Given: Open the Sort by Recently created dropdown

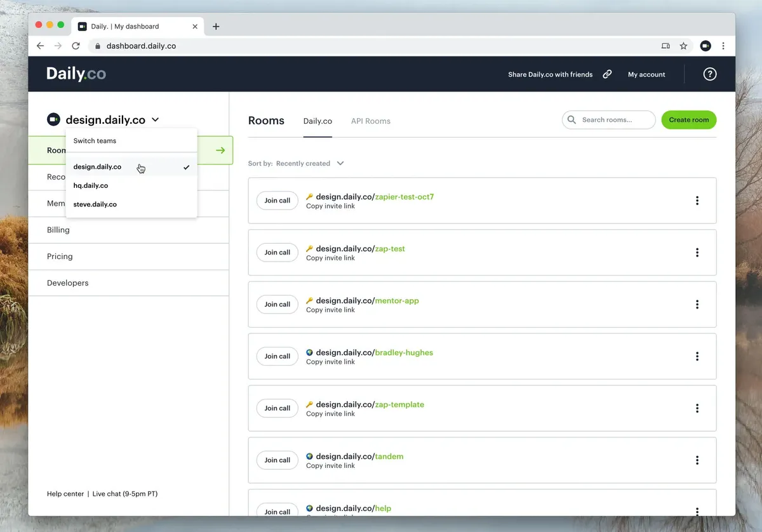Looking at the screenshot, I should [296, 163].
